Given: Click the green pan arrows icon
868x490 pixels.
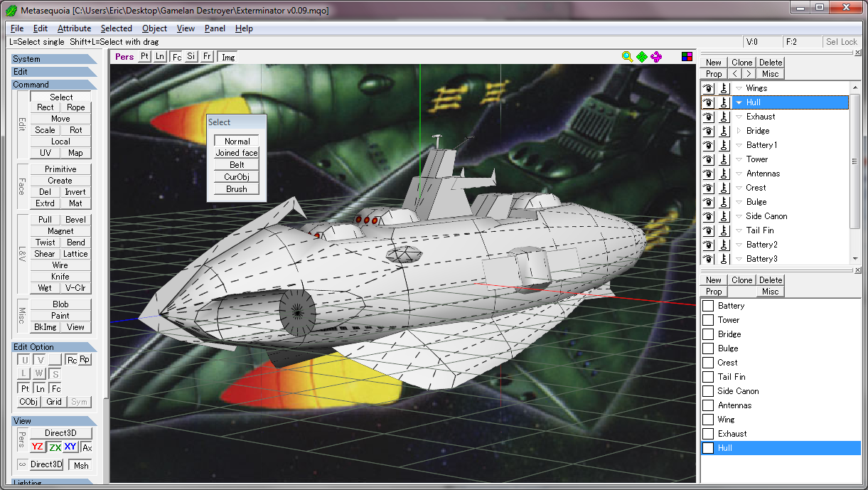Looking at the screenshot, I should (x=642, y=56).
